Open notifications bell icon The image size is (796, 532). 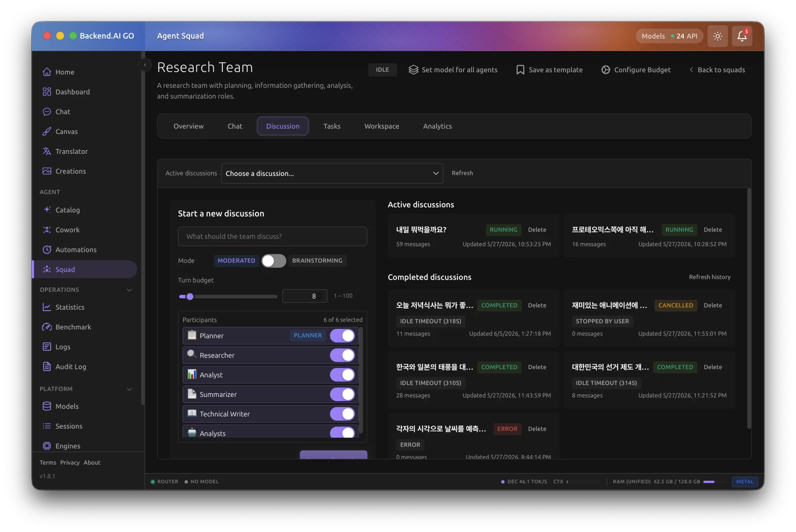[742, 36]
